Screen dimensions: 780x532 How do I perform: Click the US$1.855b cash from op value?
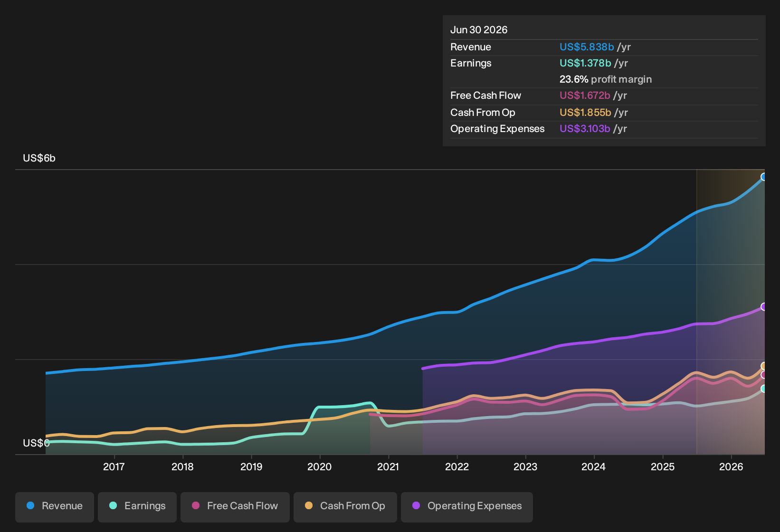tap(585, 113)
